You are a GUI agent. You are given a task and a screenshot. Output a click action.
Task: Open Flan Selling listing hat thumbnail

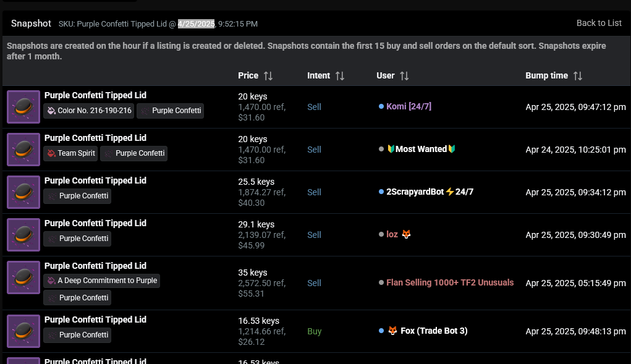coord(23,277)
